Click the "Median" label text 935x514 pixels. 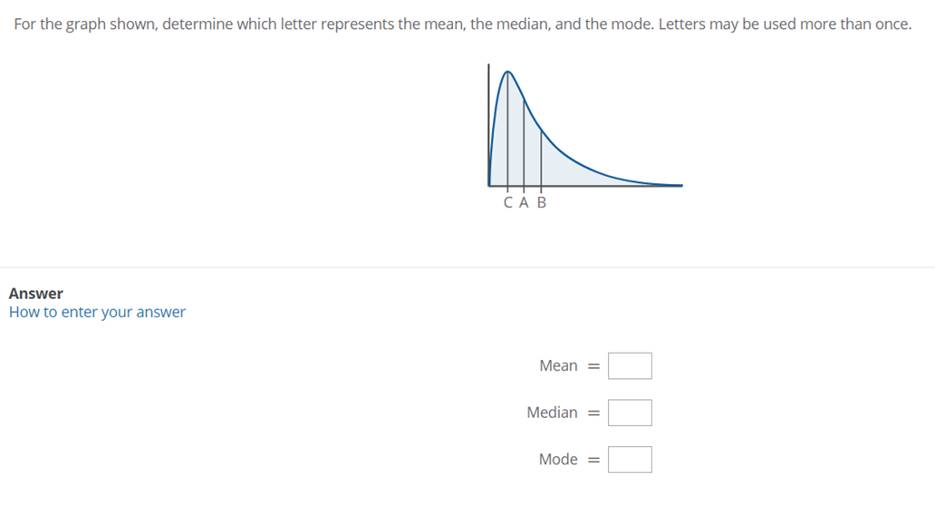coord(552,412)
